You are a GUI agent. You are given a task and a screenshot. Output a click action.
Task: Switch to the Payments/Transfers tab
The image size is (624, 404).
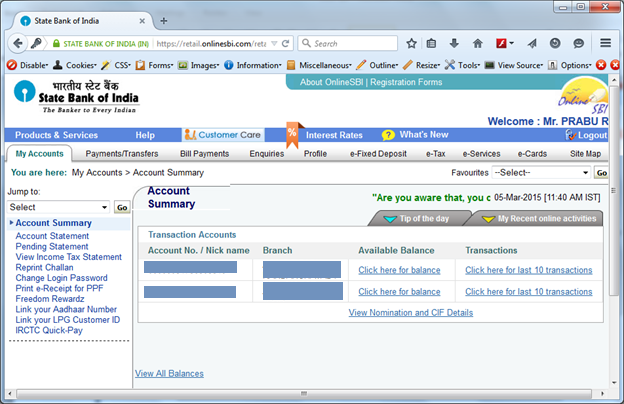click(122, 154)
